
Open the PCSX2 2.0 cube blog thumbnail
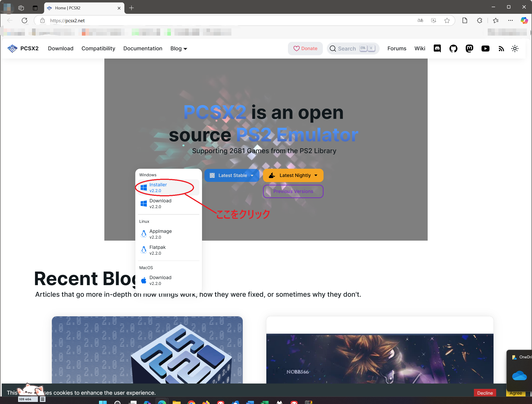147,350
